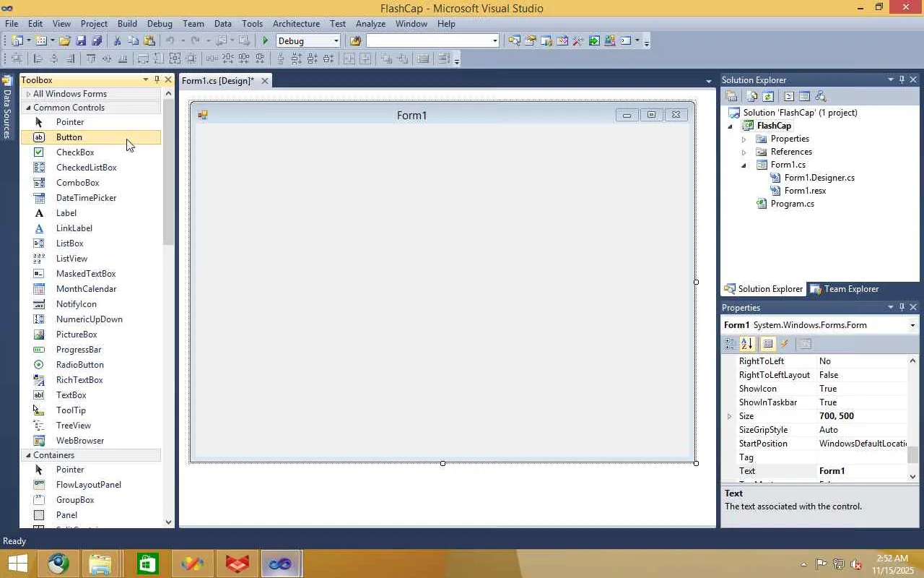Select the RadioButton control in Toolbox
Viewport: 924px width, 578px height.
point(90,365)
